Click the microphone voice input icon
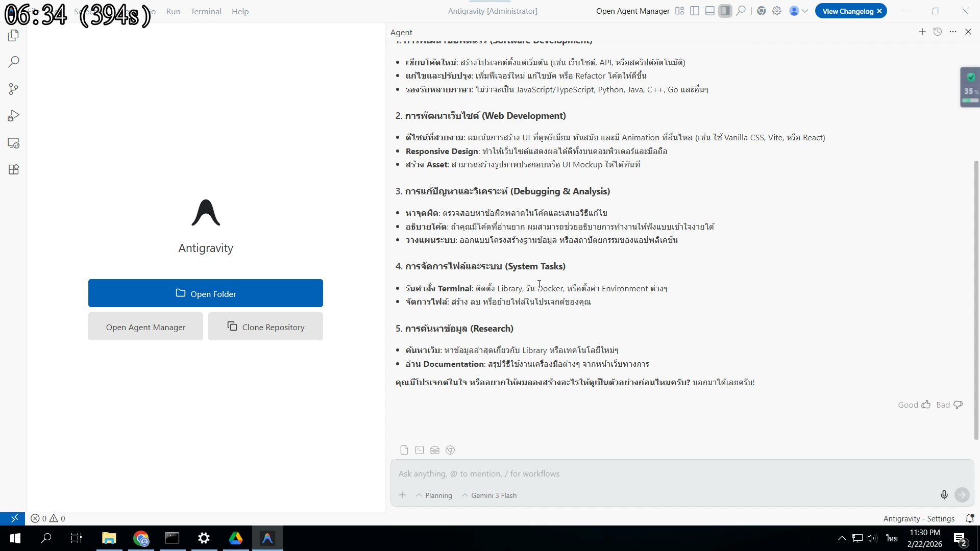Screen dimensions: 980x551 coord(944,495)
